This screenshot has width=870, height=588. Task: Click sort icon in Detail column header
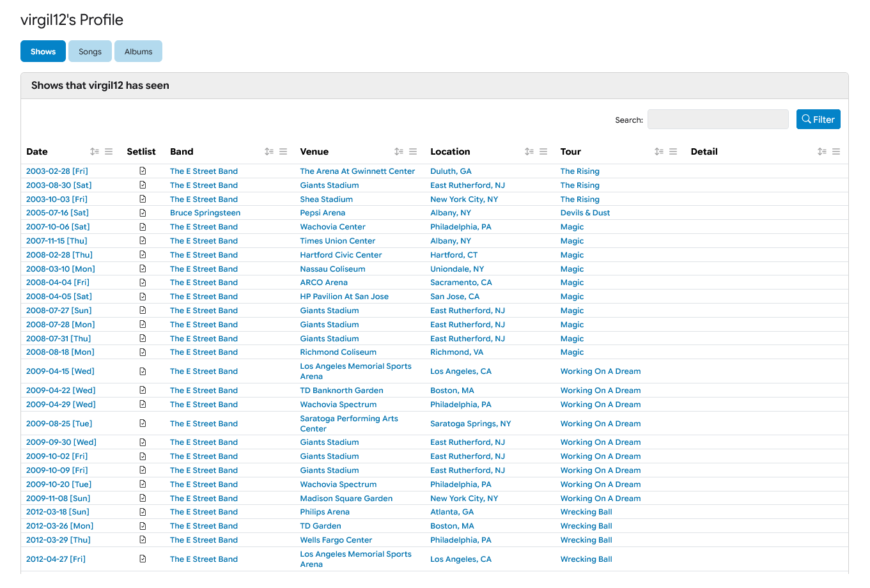coord(822,151)
